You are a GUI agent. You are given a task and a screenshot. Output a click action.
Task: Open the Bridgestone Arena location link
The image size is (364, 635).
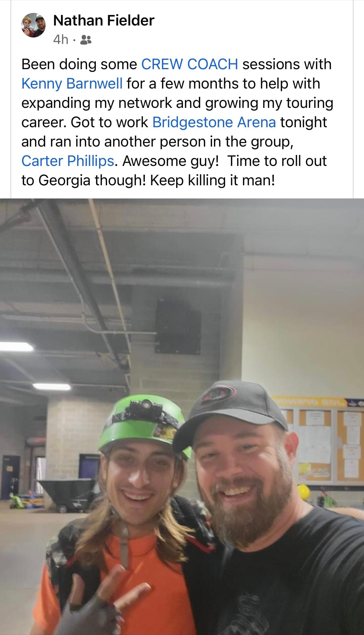click(214, 122)
